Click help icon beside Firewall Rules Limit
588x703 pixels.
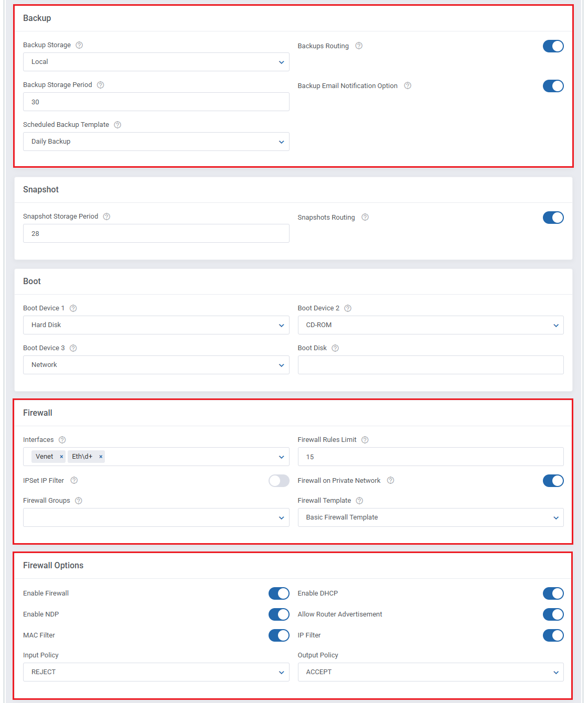coord(365,440)
